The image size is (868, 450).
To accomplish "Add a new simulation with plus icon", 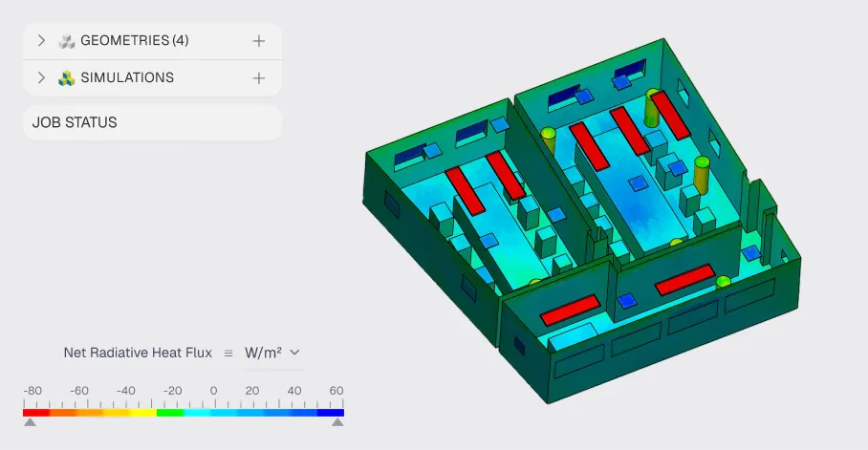I will 258,78.
